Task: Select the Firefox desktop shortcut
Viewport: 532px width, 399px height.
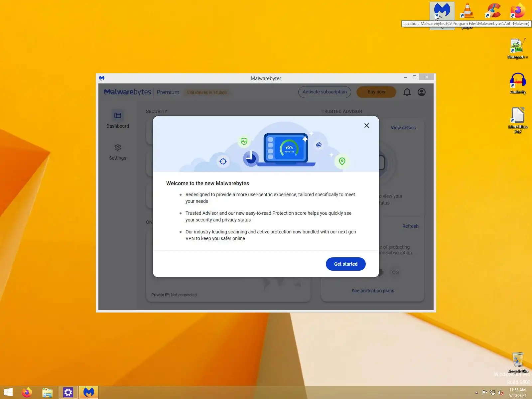Action: tap(518, 11)
